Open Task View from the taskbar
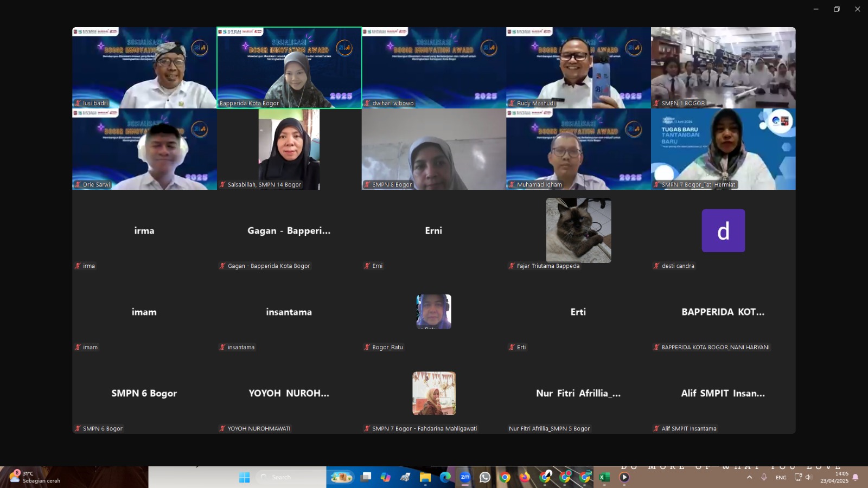Viewport: 868px width, 488px height. (367, 477)
